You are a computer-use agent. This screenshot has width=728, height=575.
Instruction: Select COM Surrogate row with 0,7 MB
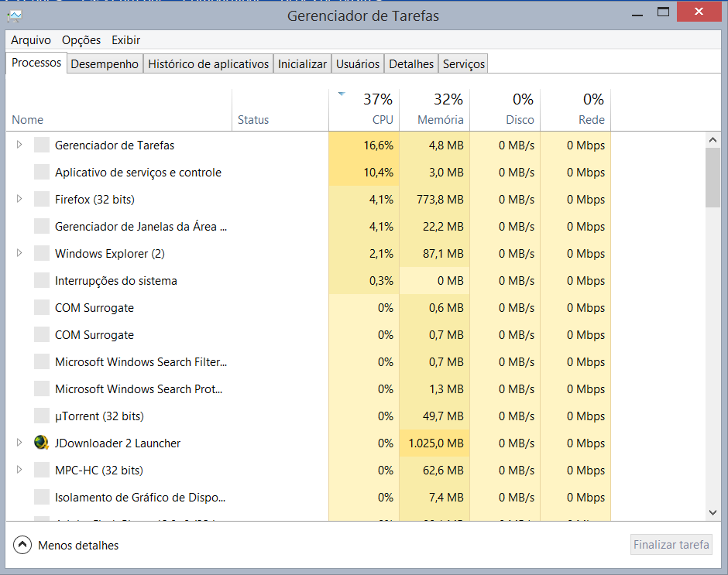pos(308,334)
